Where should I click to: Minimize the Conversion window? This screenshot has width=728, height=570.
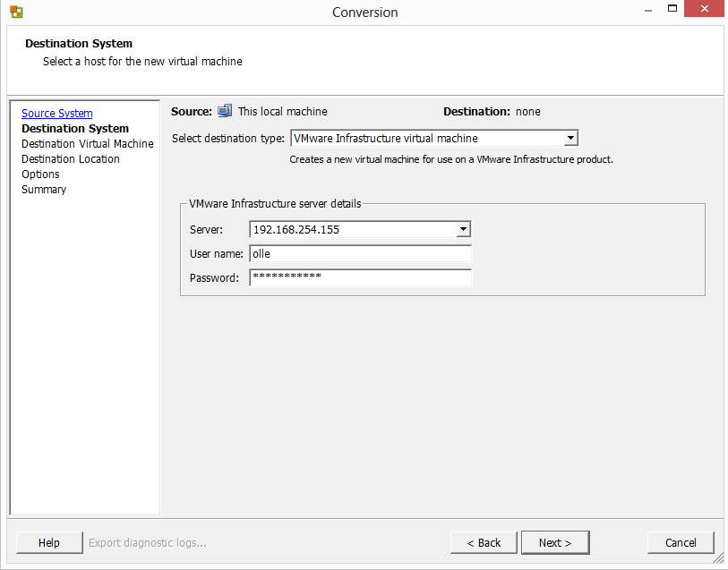pyautogui.click(x=648, y=9)
